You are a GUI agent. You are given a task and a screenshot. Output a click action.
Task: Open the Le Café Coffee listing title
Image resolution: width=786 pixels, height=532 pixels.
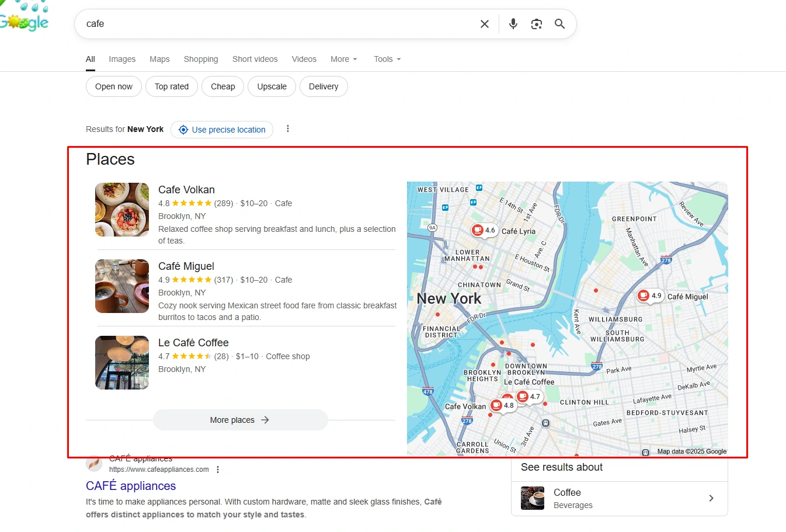tap(193, 343)
